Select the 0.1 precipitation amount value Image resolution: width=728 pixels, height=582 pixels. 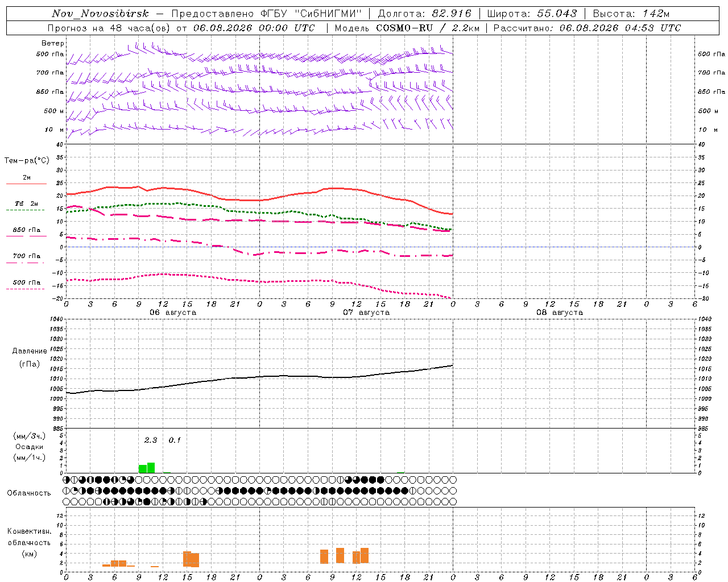click(x=174, y=440)
